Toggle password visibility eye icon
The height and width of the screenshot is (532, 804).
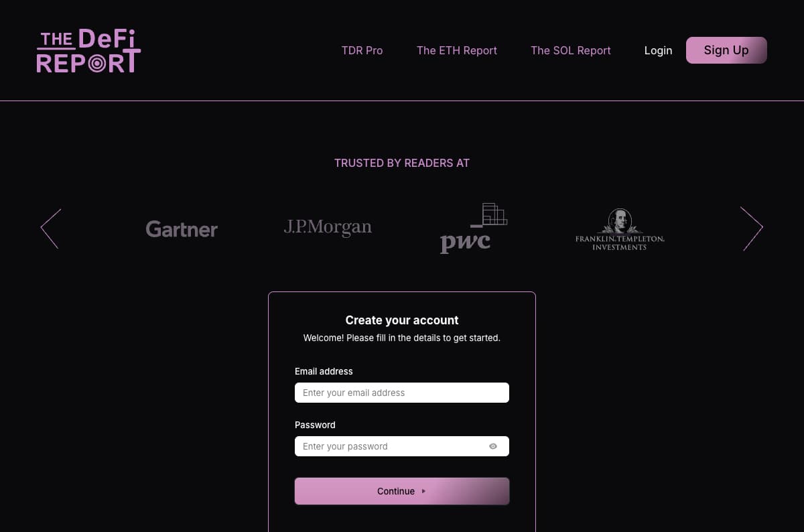(x=493, y=446)
